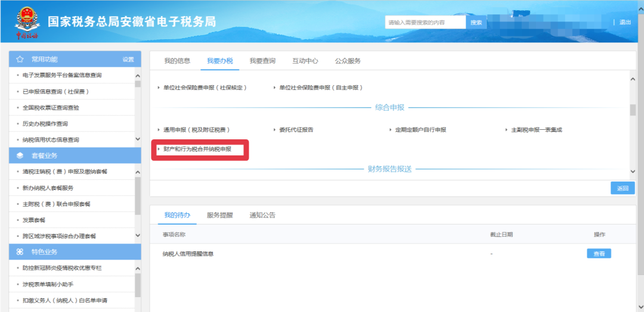Open 防控新冠肺炎疫情税收优惠专栏
The image size is (644, 312).
(x=62, y=268)
